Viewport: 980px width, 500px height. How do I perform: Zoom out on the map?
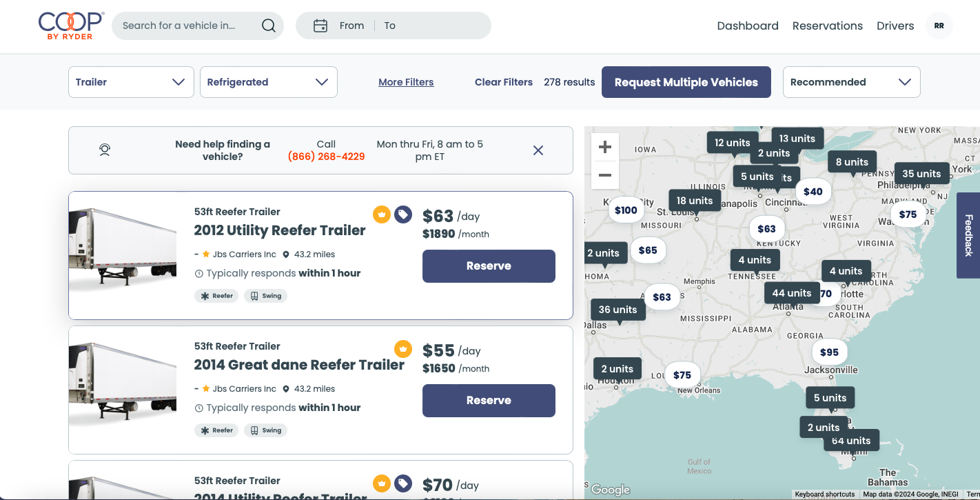point(605,175)
